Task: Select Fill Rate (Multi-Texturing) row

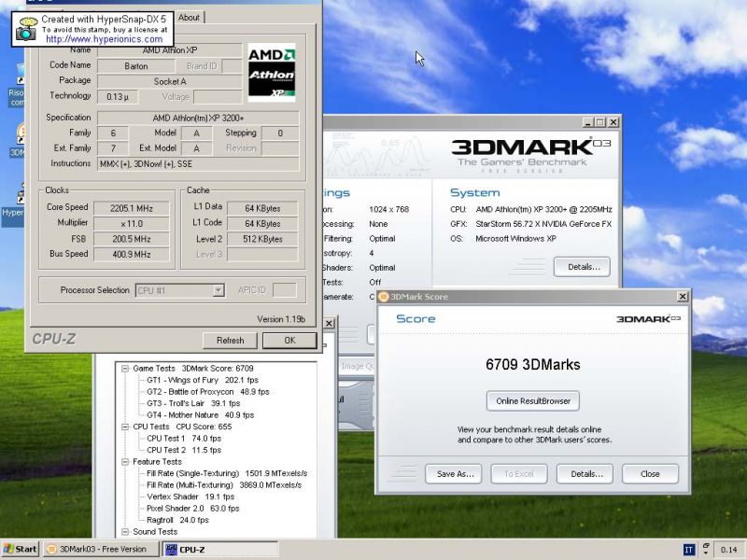Action: point(224,485)
